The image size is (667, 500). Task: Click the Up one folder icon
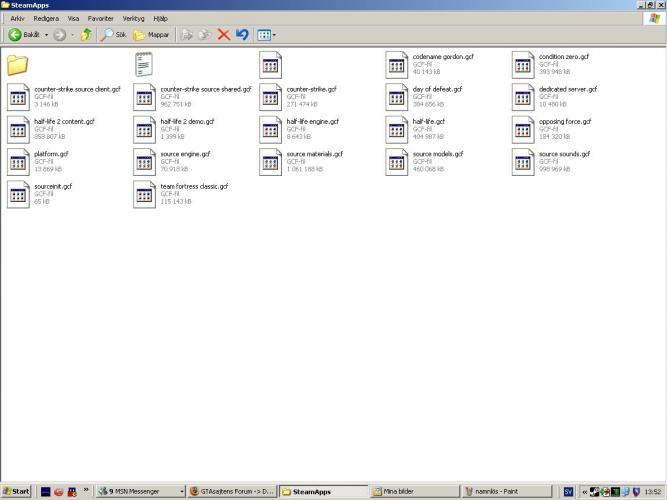click(86, 34)
